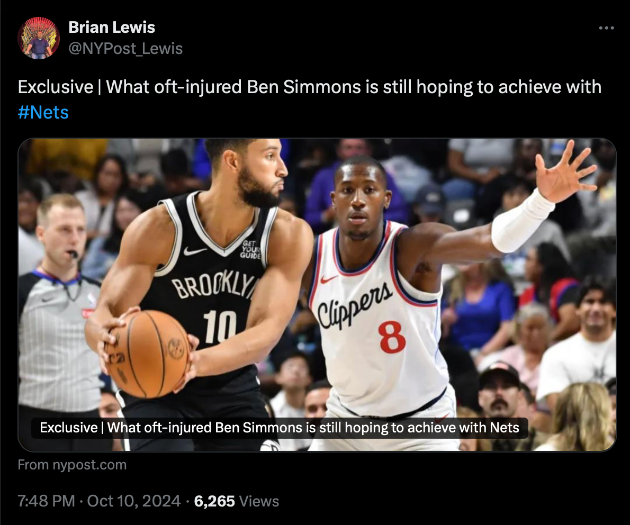This screenshot has width=630, height=525.
Task: Open the @NYPost_Lewis handle
Action: pyautogui.click(x=125, y=49)
